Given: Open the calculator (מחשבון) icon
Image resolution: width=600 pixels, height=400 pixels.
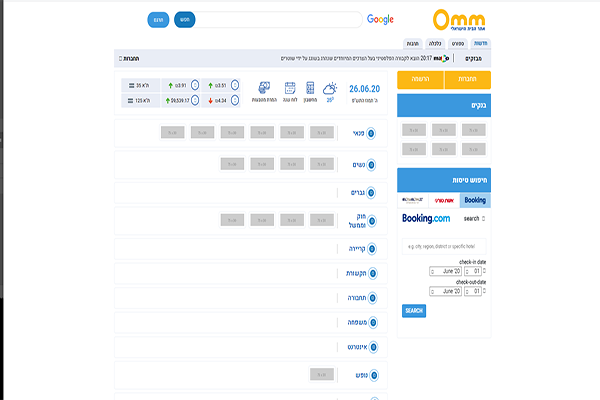Looking at the screenshot, I should click(x=310, y=89).
